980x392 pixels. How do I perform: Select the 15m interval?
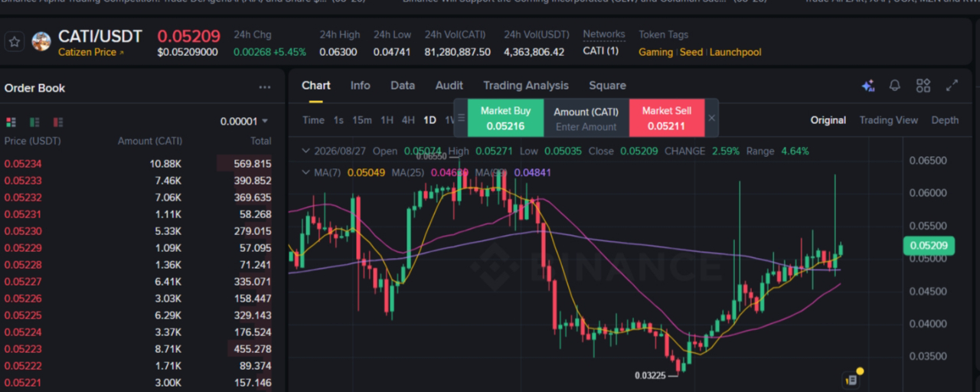(362, 120)
